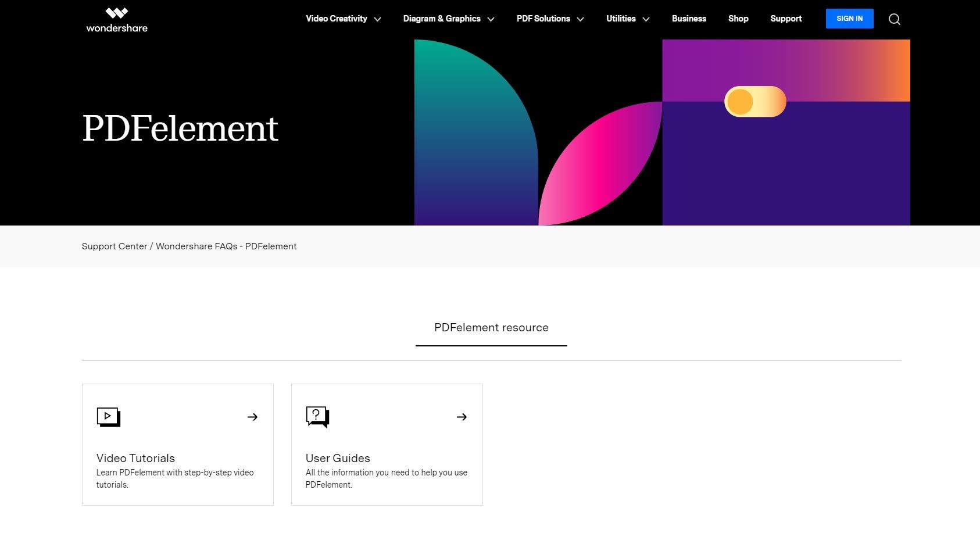Image resolution: width=980 pixels, height=551 pixels.
Task: Open the Utilities menu
Action: click(621, 19)
